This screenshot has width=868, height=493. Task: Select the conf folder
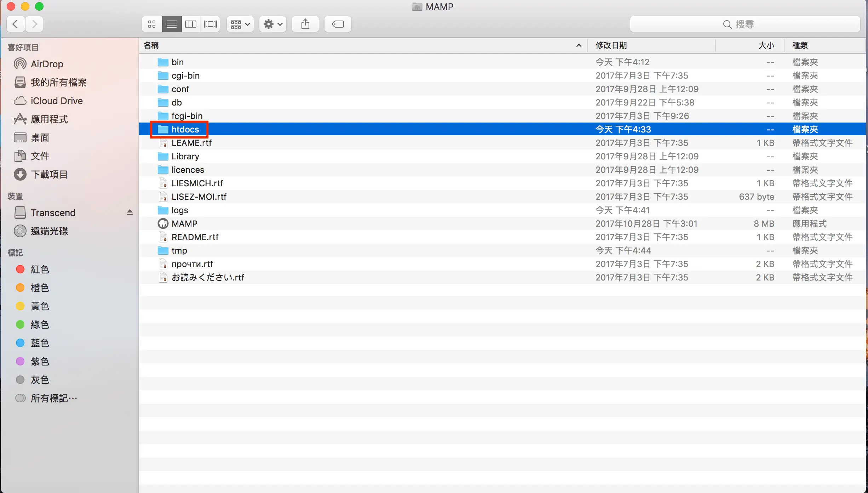[x=502, y=89]
